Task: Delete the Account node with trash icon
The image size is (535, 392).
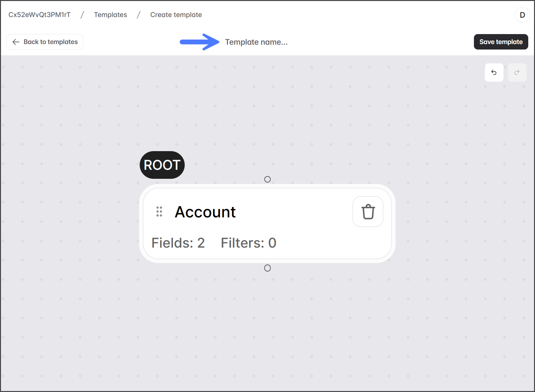Action: pyautogui.click(x=368, y=212)
